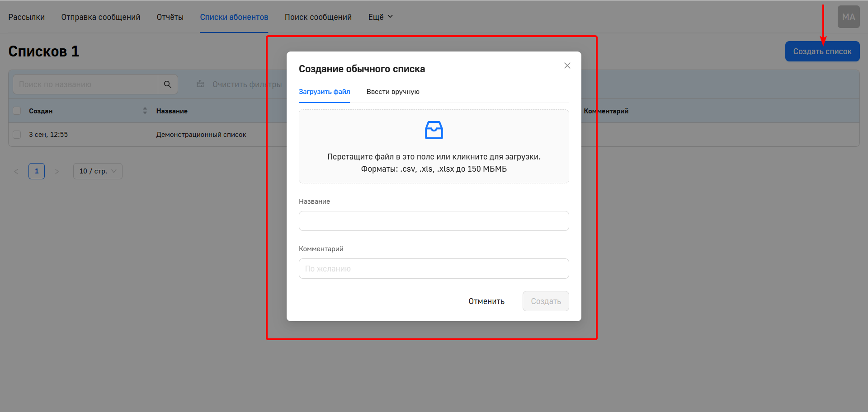Click the sort arrows on the Создан column
This screenshot has height=412, width=868.
click(x=145, y=110)
